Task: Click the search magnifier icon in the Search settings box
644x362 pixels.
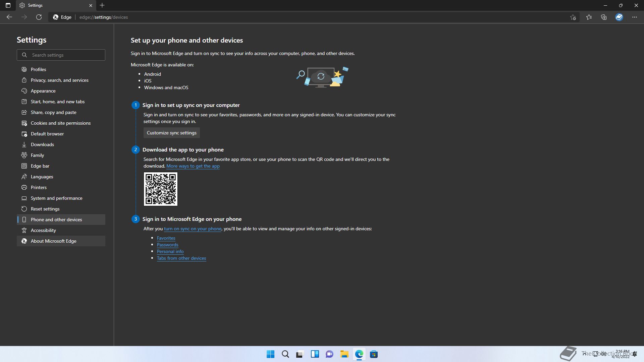Action: 24,55
